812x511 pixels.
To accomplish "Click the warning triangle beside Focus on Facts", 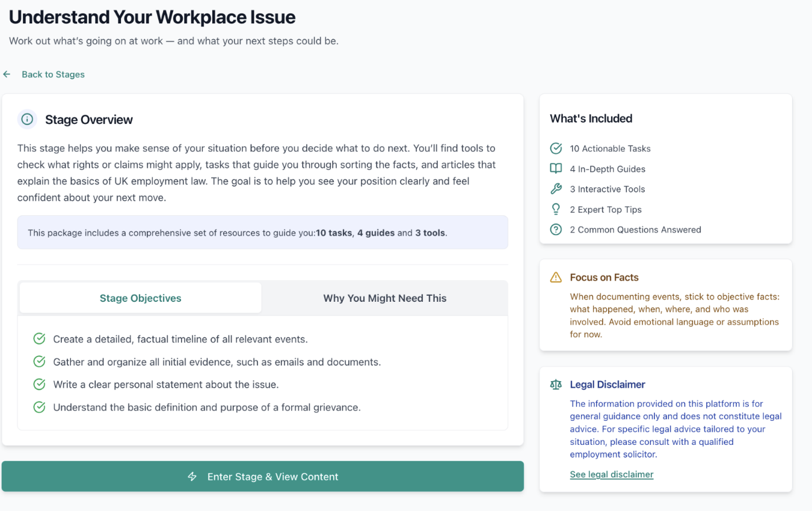I will (x=556, y=277).
